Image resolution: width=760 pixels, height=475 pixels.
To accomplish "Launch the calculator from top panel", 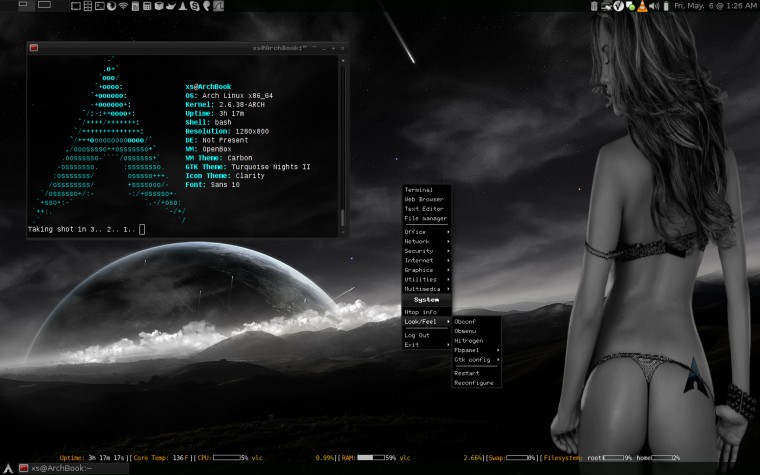I will (x=147, y=6).
